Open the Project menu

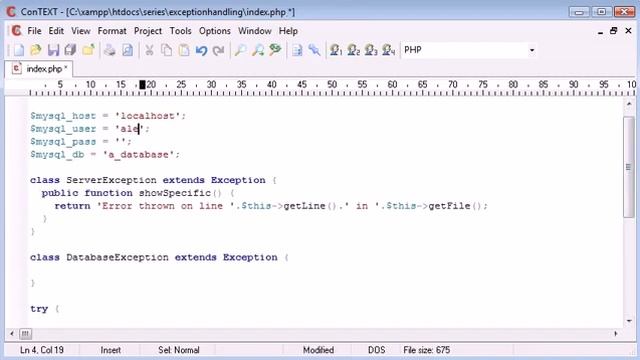(148, 31)
